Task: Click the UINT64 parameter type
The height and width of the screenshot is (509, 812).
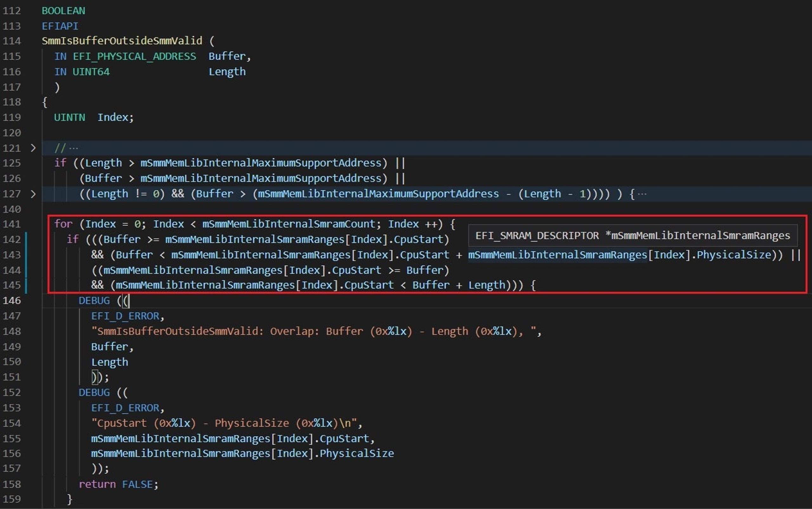Action: click(91, 72)
